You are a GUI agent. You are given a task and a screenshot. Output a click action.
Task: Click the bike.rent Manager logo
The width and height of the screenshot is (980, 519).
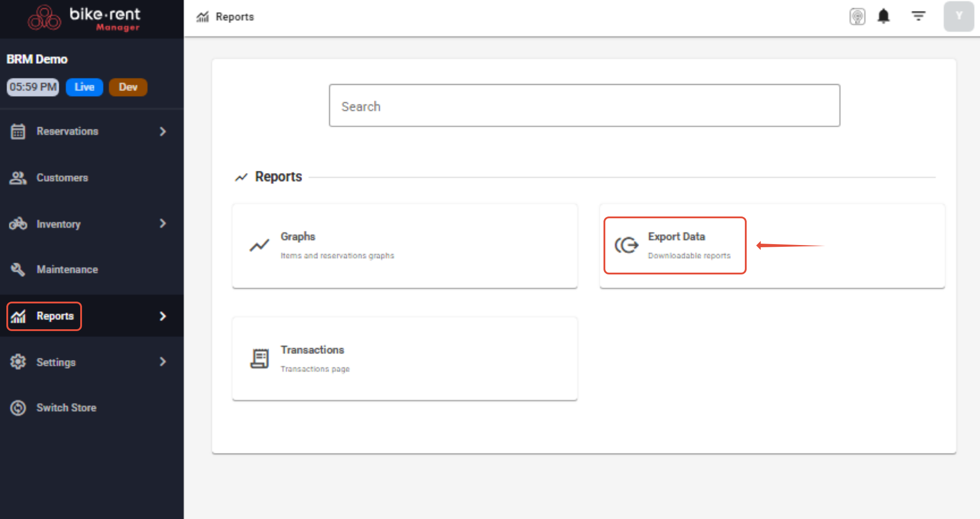click(x=85, y=19)
